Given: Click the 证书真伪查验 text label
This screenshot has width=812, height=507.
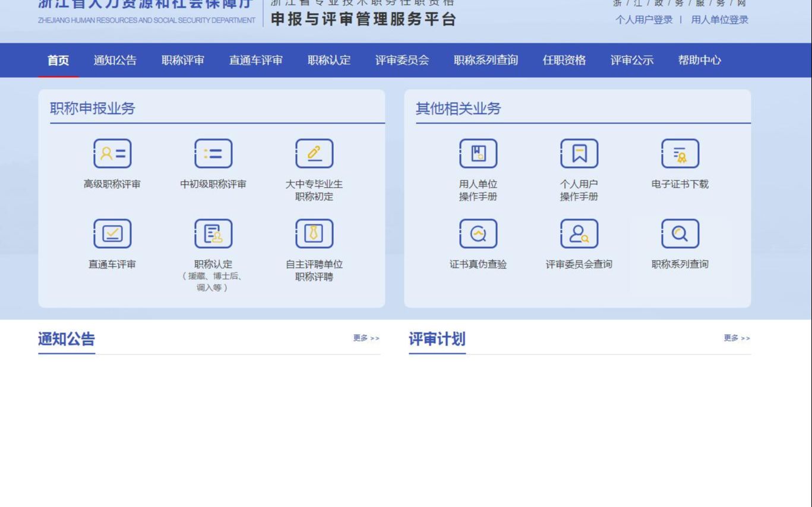Looking at the screenshot, I should 478,264.
